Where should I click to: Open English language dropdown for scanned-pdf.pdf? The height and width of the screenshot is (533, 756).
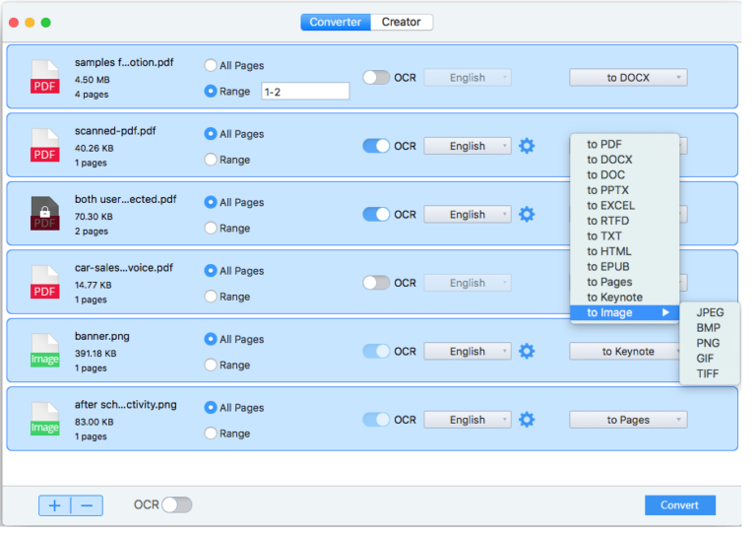tap(468, 146)
